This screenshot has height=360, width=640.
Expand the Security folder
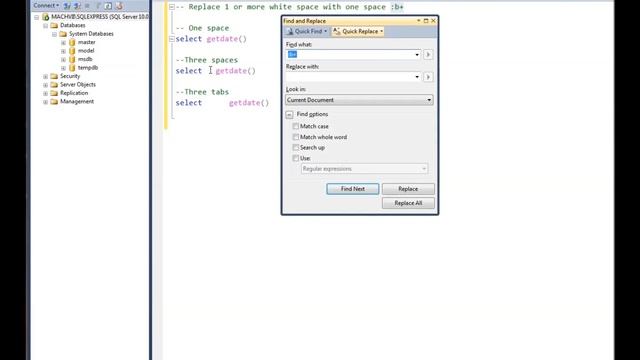(x=45, y=76)
